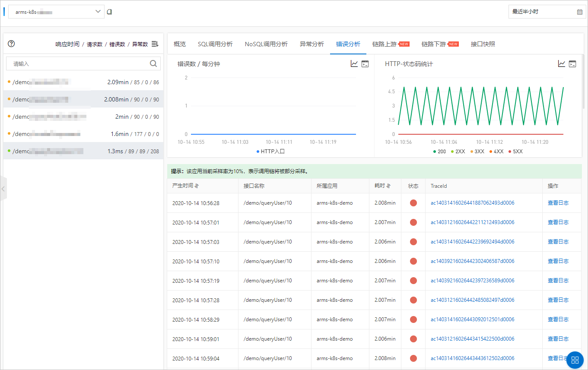
Task: Open TraceId ac14031216026442485082497d0006
Action: click(x=472, y=300)
